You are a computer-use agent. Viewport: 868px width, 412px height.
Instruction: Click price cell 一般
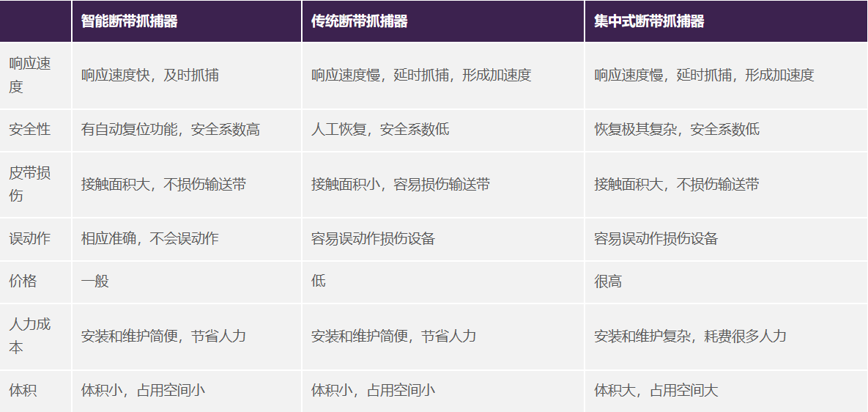(187, 282)
